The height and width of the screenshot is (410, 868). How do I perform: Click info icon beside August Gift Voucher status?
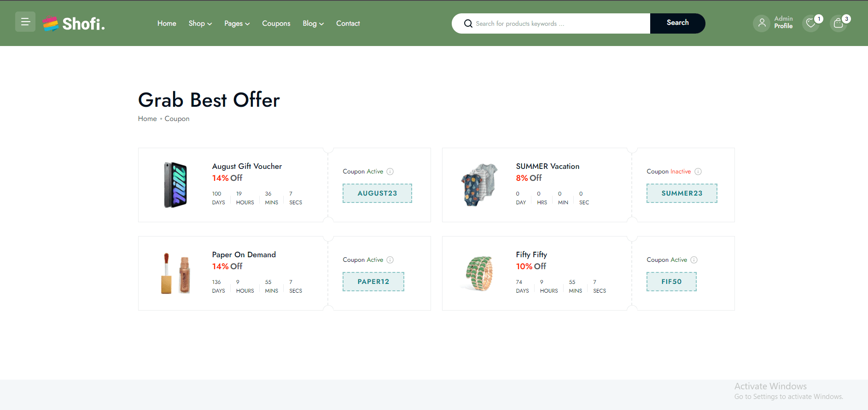pyautogui.click(x=390, y=172)
